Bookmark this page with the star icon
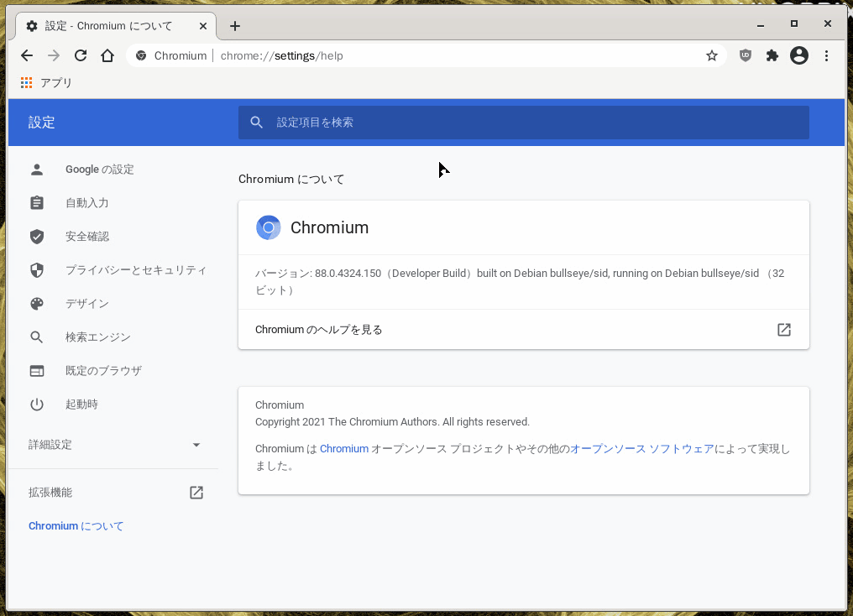 click(x=712, y=55)
